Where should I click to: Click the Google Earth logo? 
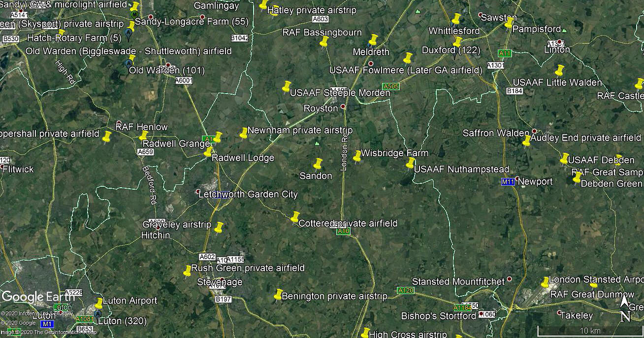coord(38,297)
